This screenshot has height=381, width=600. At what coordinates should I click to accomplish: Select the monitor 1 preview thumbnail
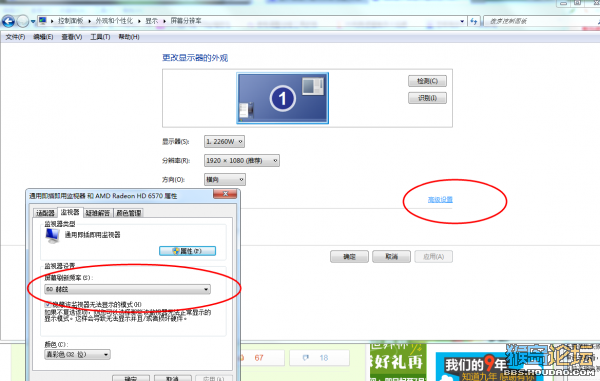pos(282,98)
